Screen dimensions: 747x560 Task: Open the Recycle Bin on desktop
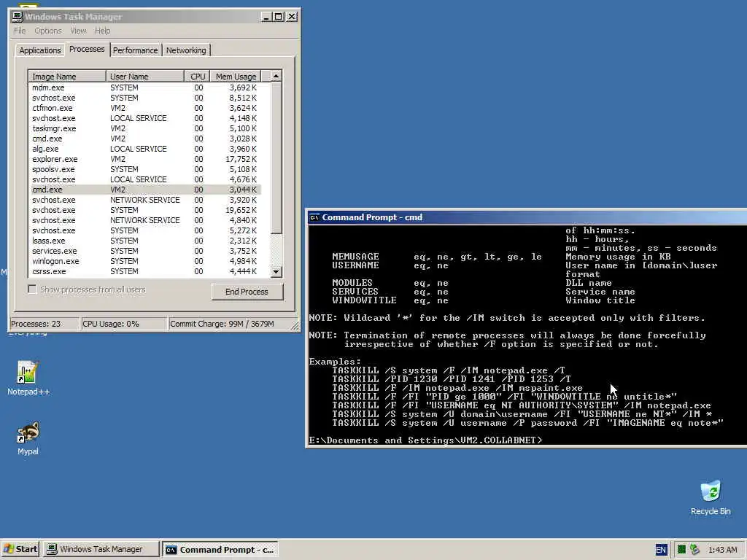(x=711, y=497)
